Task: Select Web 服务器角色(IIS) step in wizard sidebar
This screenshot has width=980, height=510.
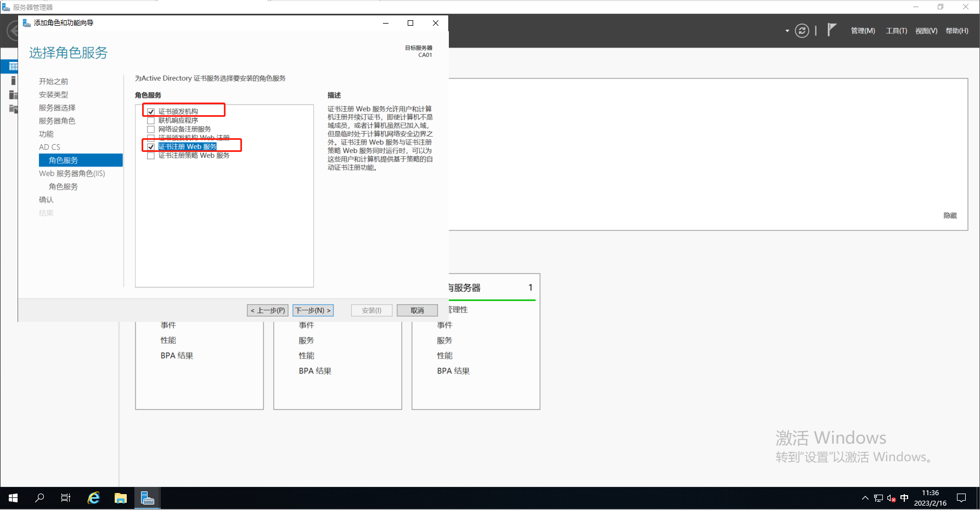Action: click(x=72, y=173)
